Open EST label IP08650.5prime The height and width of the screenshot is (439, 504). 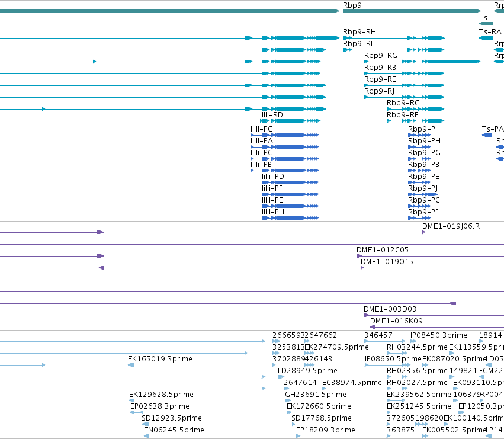pos(393,359)
